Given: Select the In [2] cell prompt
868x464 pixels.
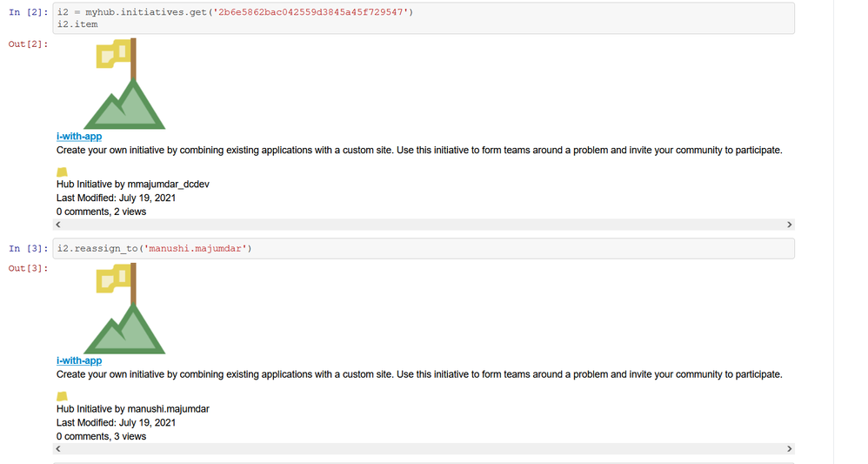Looking at the screenshot, I should click(28, 12).
